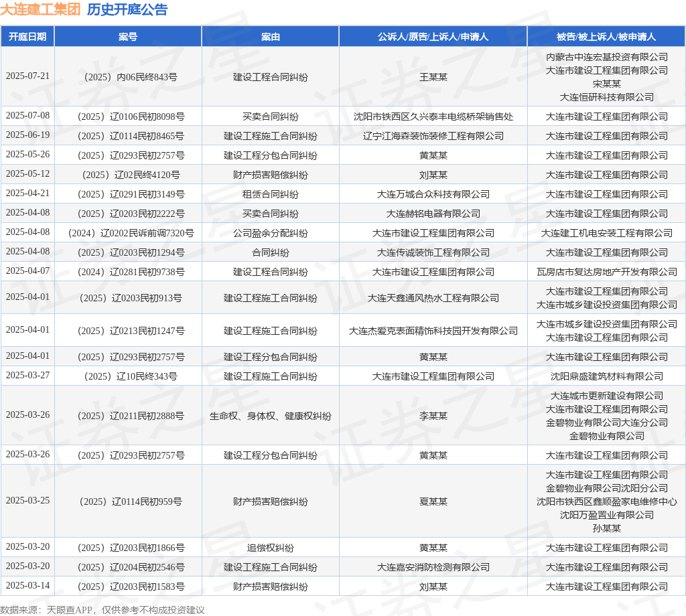
Task: Click the date 2025-03-25
Action: (27, 500)
